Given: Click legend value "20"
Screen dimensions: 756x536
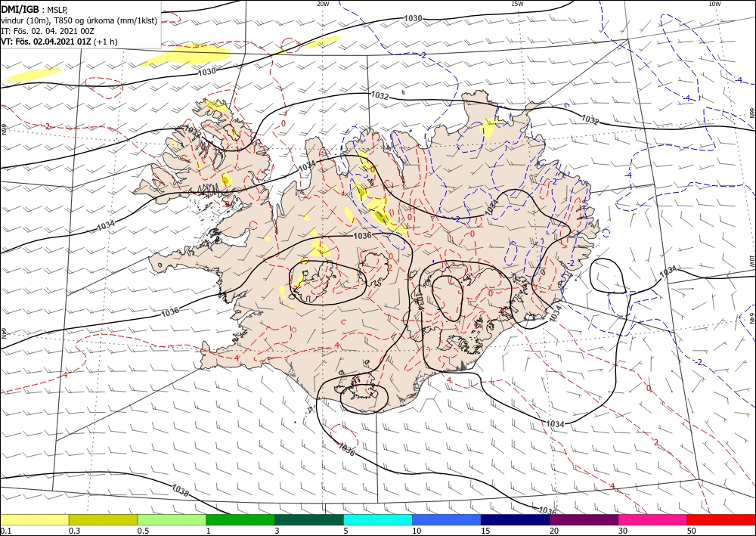Looking at the screenshot, I should (554, 531).
